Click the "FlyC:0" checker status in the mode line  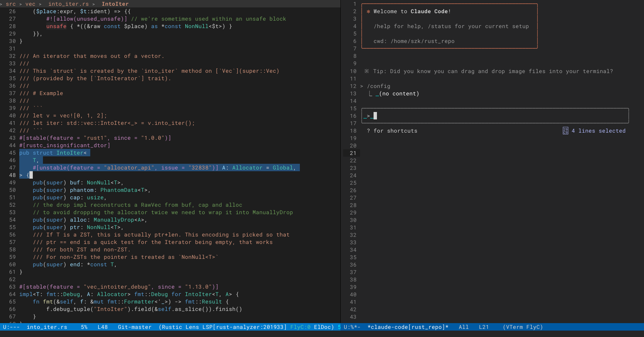[301, 327]
